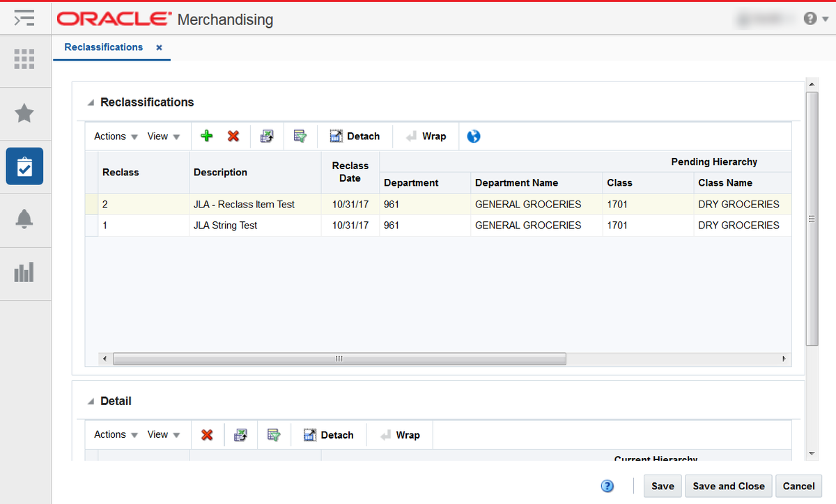Open Notifications bell icon in sidebar
This screenshot has width=836, height=504.
pyautogui.click(x=24, y=219)
